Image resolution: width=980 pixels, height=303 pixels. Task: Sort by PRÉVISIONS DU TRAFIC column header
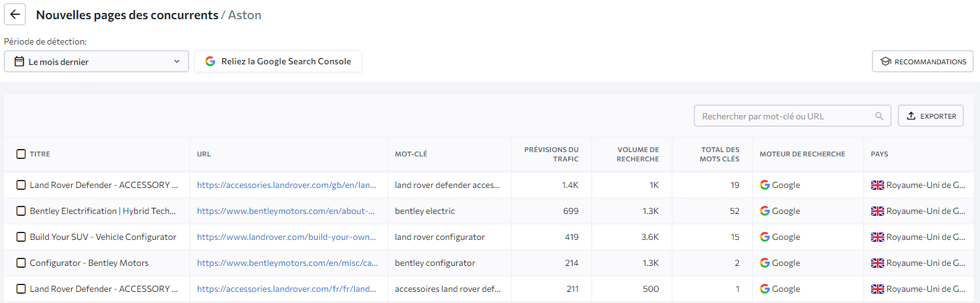(x=552, y=154)
